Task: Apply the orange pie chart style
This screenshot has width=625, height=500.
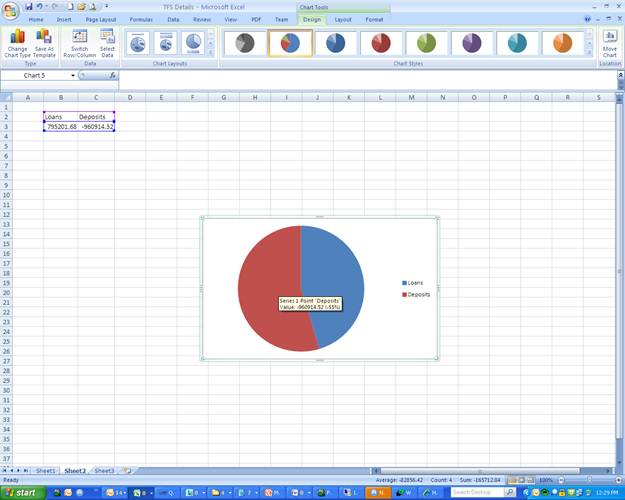Action: click(x=563, y=43)
